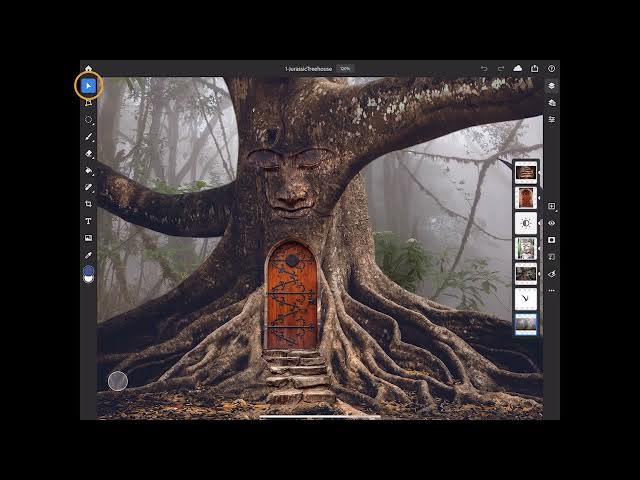
Task: Select the Paint Bucket fill tool
Action: (x=88, y=171)
